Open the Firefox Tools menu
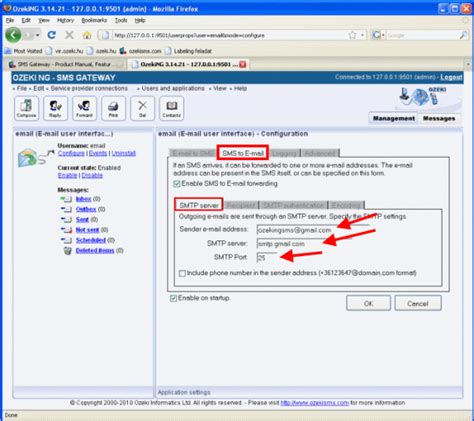 tap(121, 20)
